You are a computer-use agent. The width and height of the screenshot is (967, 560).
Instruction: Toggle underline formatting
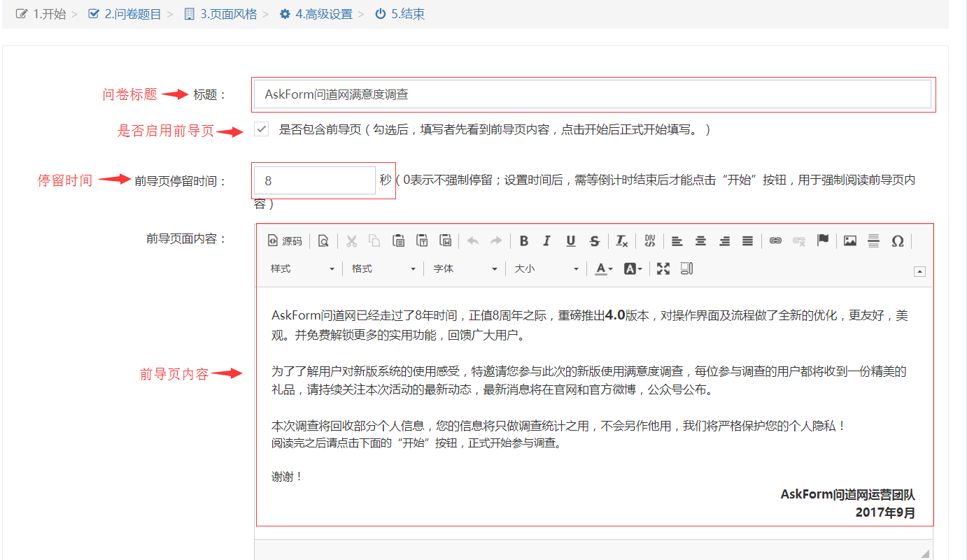[x=571, y=241]
